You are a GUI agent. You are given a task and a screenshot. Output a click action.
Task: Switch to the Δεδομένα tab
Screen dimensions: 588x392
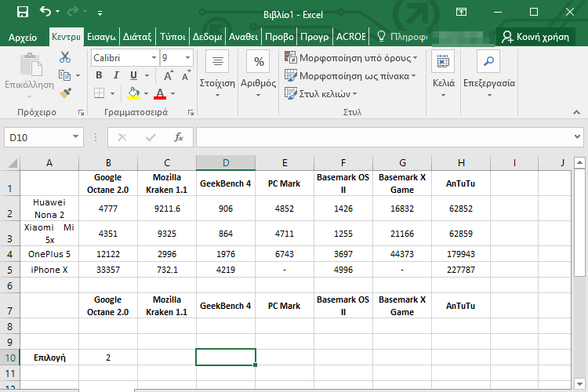point(208,37)
